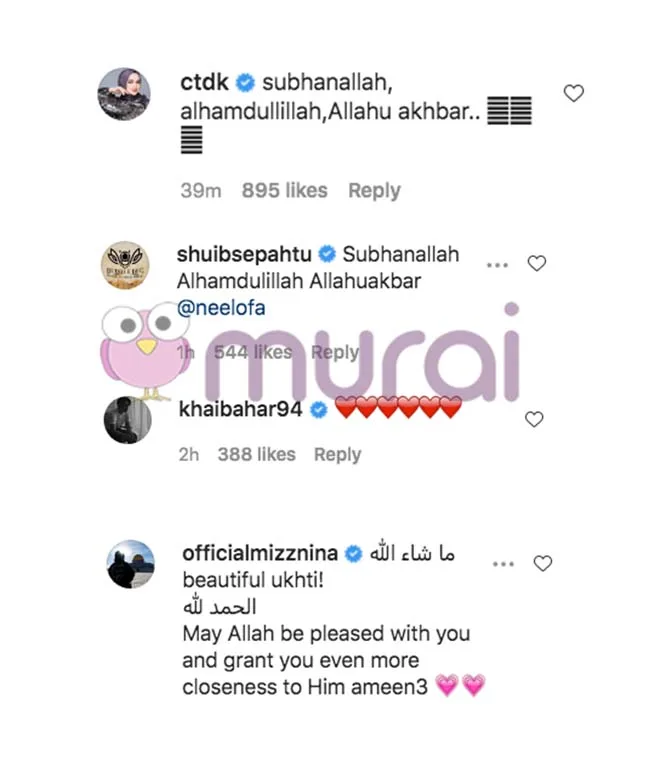The width and height of the screenshot is (661, 768).
Task: Visit the officialmizznina username link
Action: pyautogui.click(x=260, y=553)
